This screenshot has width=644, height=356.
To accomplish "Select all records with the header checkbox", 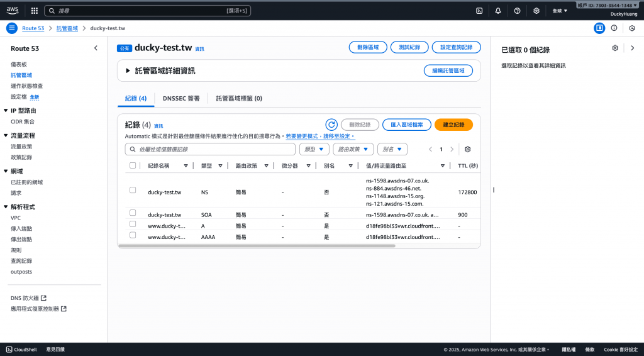I will [133, 165].
